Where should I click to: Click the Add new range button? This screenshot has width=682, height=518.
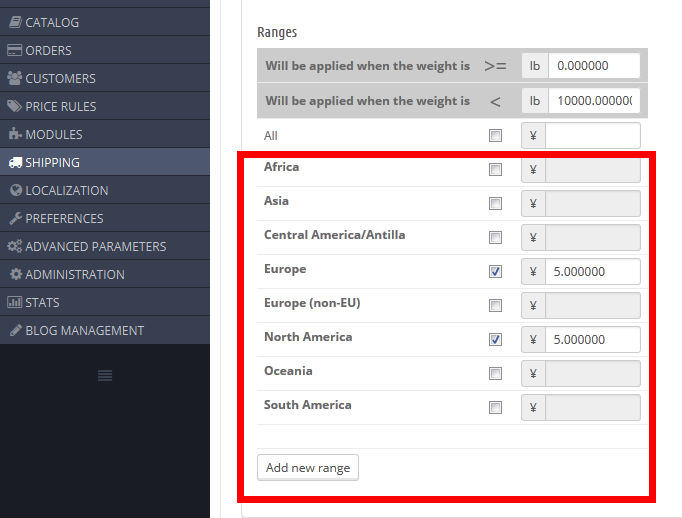coord(308,468)
